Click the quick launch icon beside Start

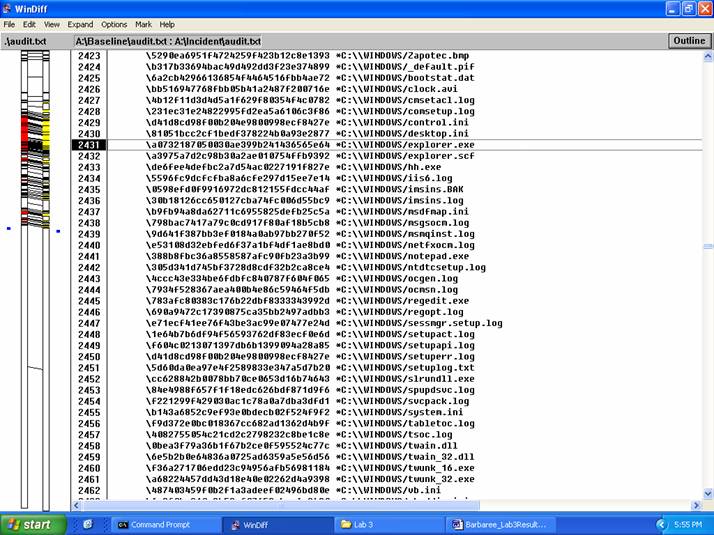point(88,524)
